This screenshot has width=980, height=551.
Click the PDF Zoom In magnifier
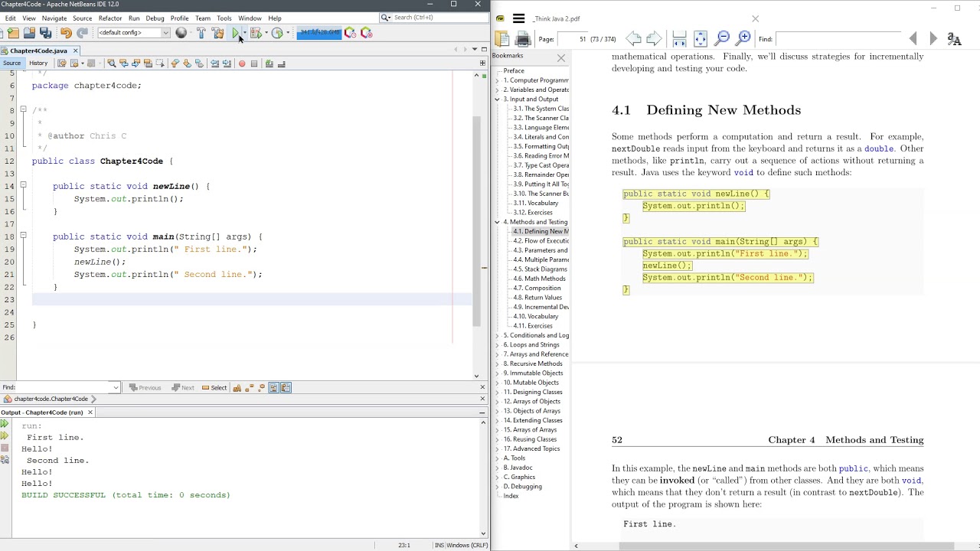point(743,38)
